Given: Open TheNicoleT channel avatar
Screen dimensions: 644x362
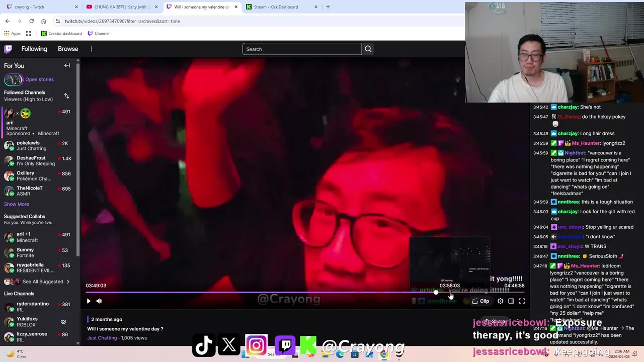Looking at the screenshot, I should [x=9, y=191].
